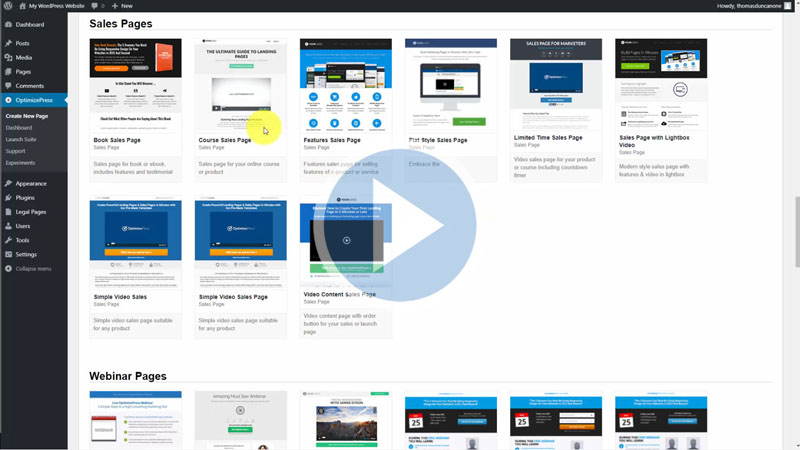Screen dimensions: 800x450
Task: Open the Posts menu icon
Action: (x=8, y=44)
